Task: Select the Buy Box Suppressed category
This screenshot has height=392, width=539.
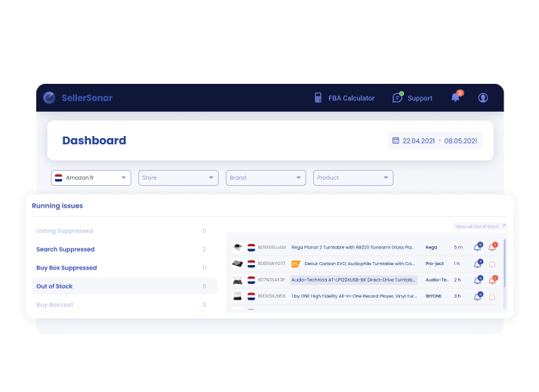Action: coord(66,268)
